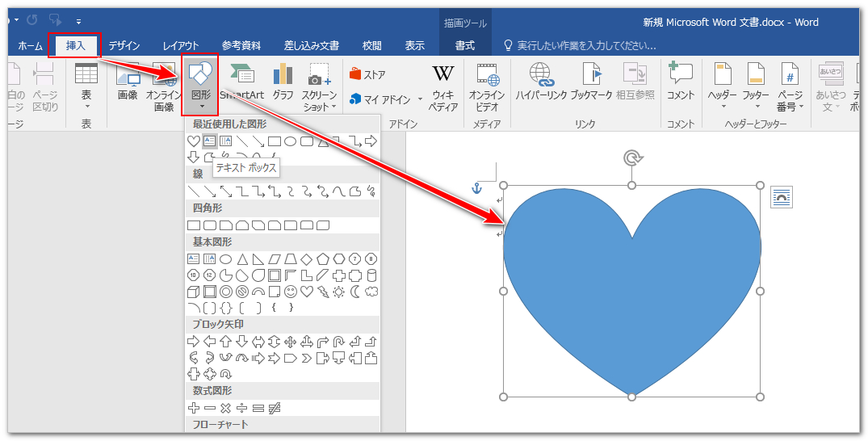Click the ブックマーク button
The width and height of the screenshot is (868, 441).
[x=592, y=82]
